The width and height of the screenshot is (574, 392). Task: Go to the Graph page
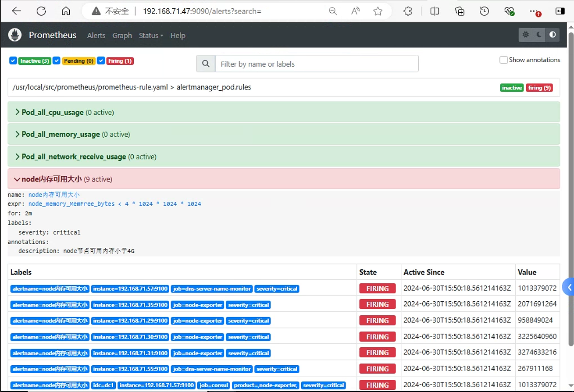pyautogui.click(x=122, y=36)
